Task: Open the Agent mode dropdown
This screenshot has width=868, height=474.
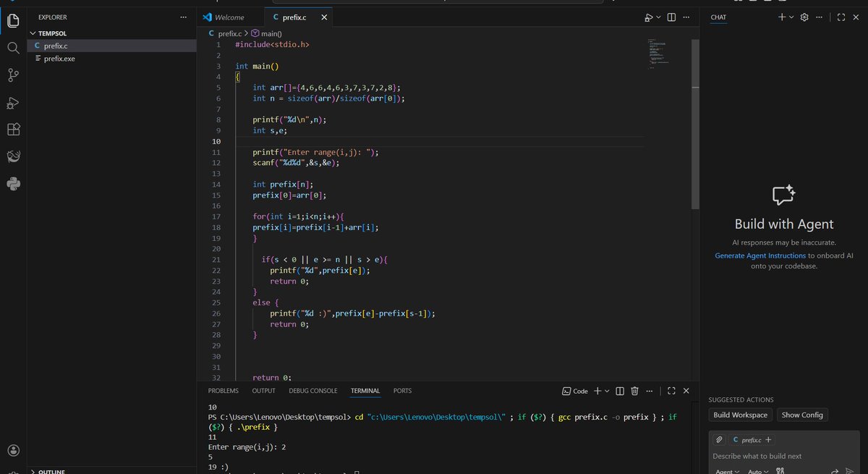Action: (727, 471)
